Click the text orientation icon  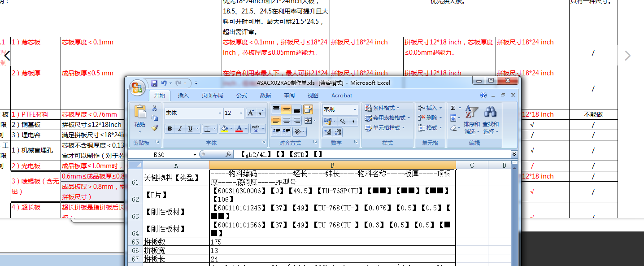click(x=297, y=131)
